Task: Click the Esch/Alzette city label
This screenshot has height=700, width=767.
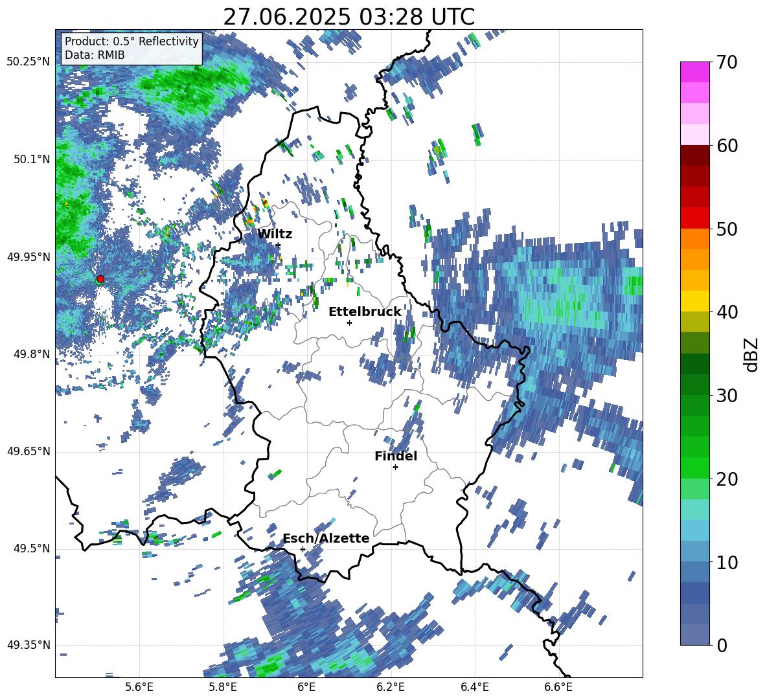Action: (x=326, y=538)
